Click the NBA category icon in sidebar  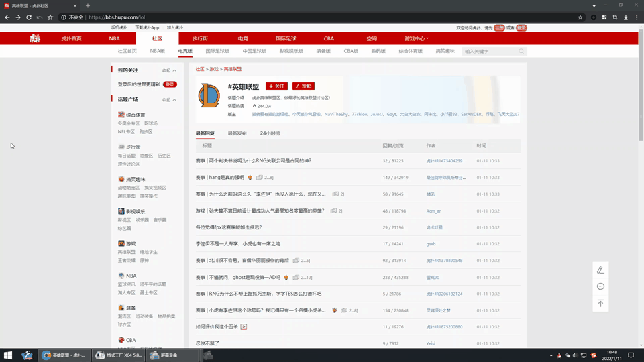tap(121, 276)
